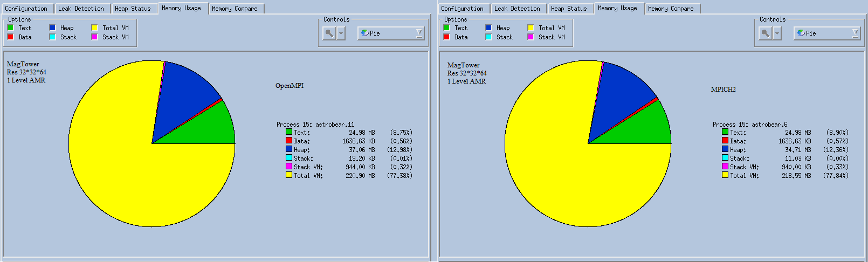This screenshot has height=262, width=868.
Task: Click the MPICH2 chart label
Action: [x=723, y=89]
